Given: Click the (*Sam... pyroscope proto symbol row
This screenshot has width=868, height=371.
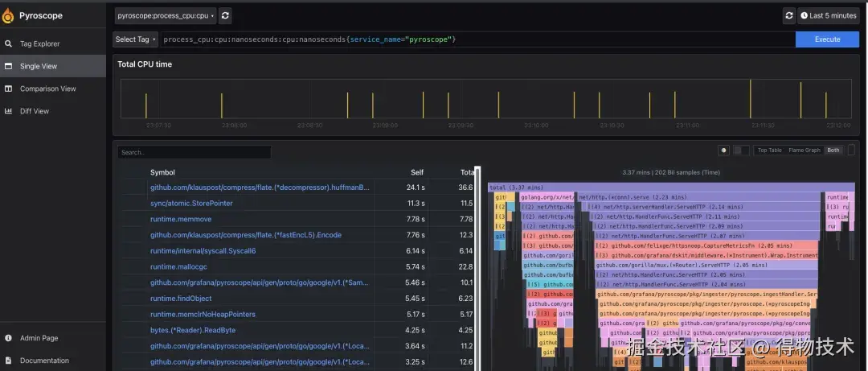Looking at the screenshot, I should click(x=260, y=282).
